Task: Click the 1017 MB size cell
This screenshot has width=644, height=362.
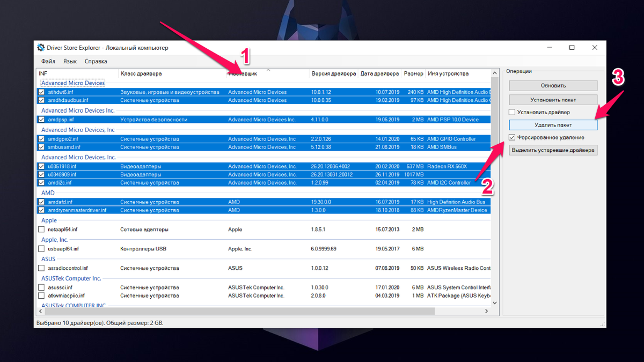Action: 413,175
